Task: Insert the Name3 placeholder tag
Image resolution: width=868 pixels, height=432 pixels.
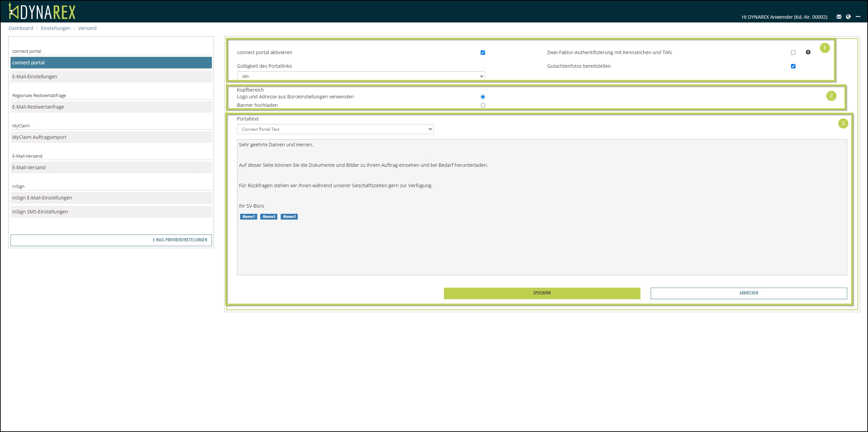Action: [x=289, y=217]
